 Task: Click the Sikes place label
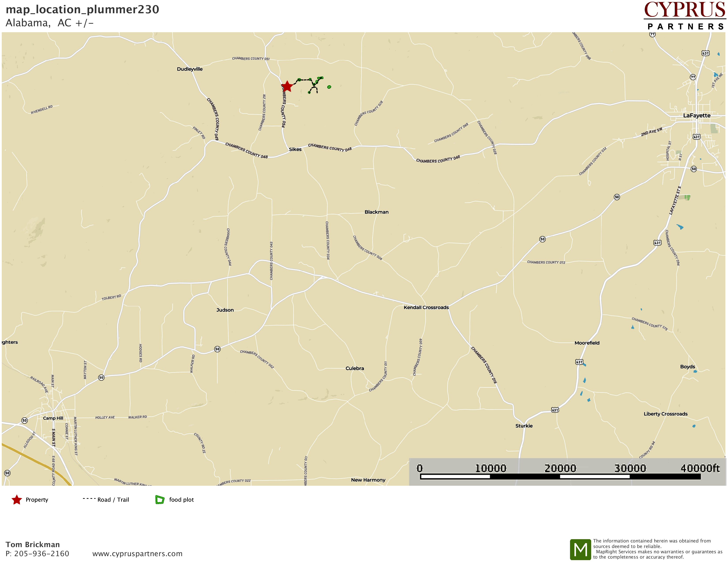click(295, 149)
